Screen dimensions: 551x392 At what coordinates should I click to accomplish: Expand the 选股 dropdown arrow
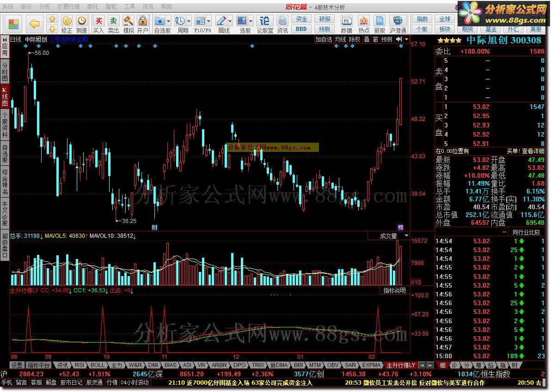click(x=251, y=21)
